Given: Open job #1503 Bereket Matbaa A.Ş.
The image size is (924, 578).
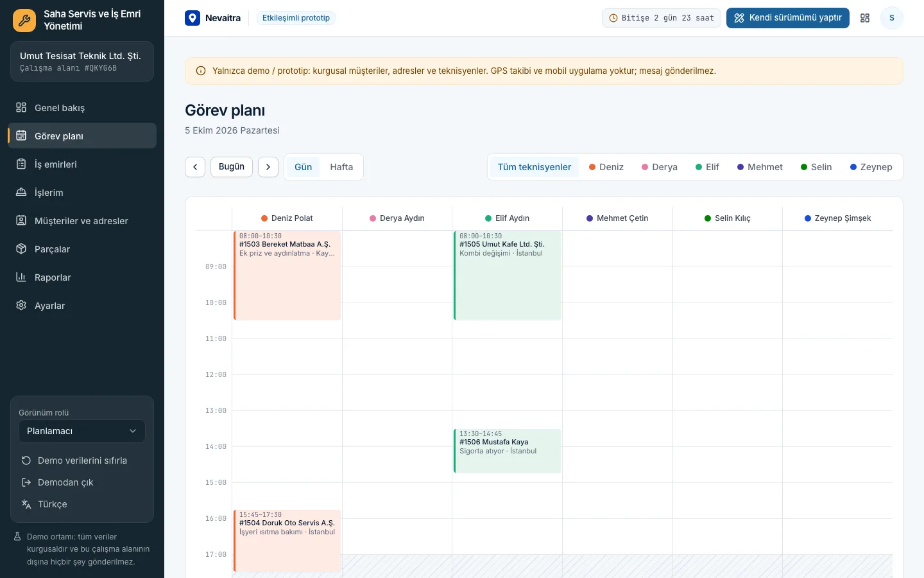Looking at the screenshot, I should pos(287,276).
